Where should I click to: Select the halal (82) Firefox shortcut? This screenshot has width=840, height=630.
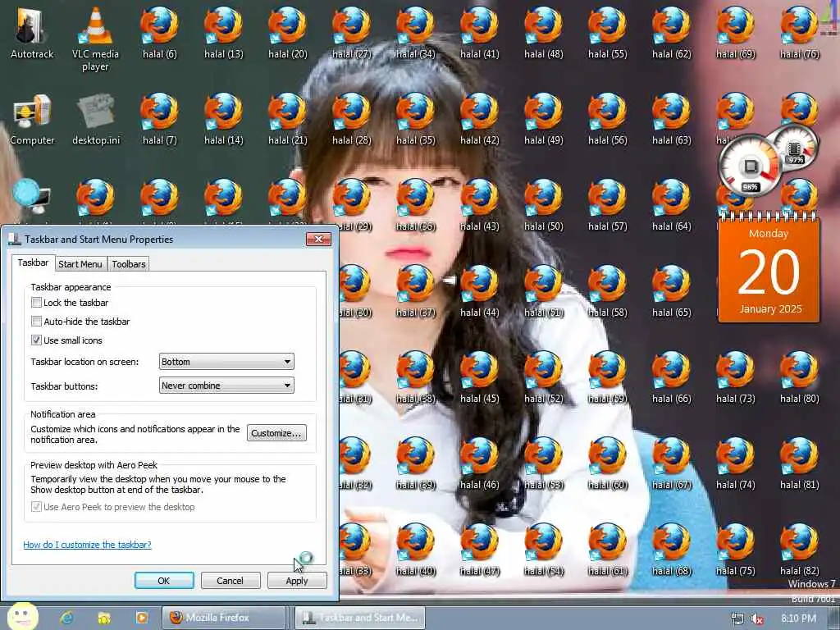point(799,550)
